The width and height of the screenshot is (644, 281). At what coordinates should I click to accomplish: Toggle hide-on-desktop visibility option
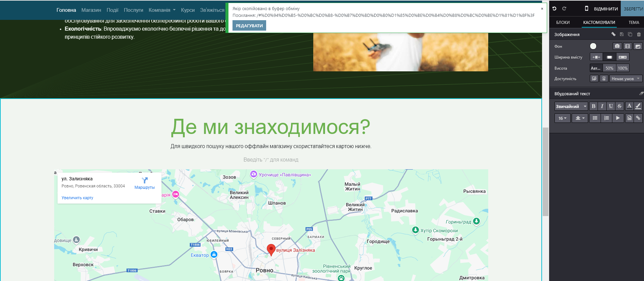[594, 79]
